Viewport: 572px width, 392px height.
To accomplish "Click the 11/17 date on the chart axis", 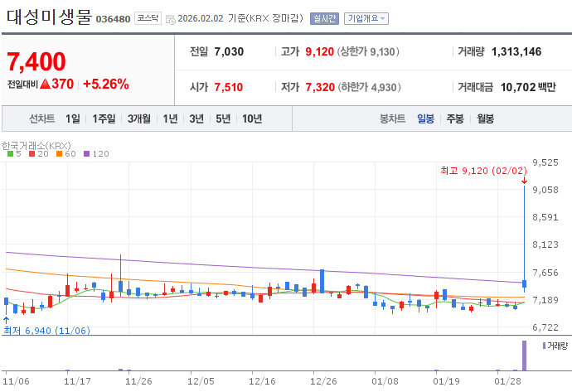I will click(x=77, y=381).
